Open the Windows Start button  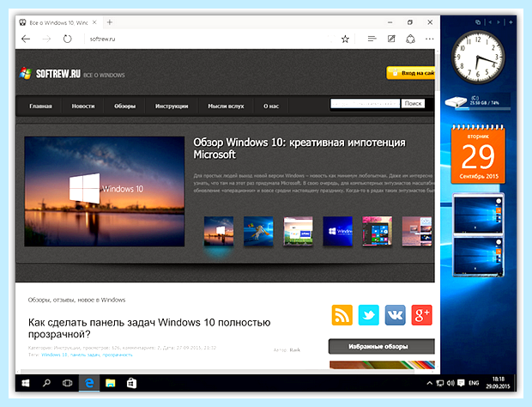(x=26, y=383)
